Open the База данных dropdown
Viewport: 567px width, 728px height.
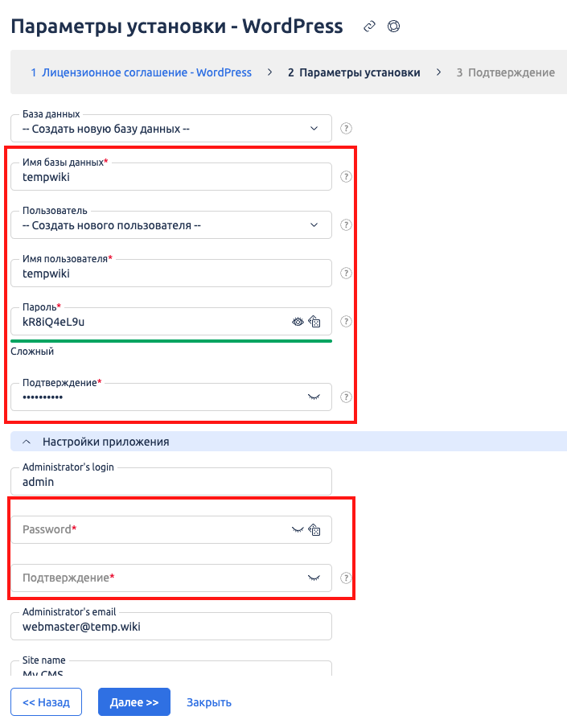coord(171,129)
